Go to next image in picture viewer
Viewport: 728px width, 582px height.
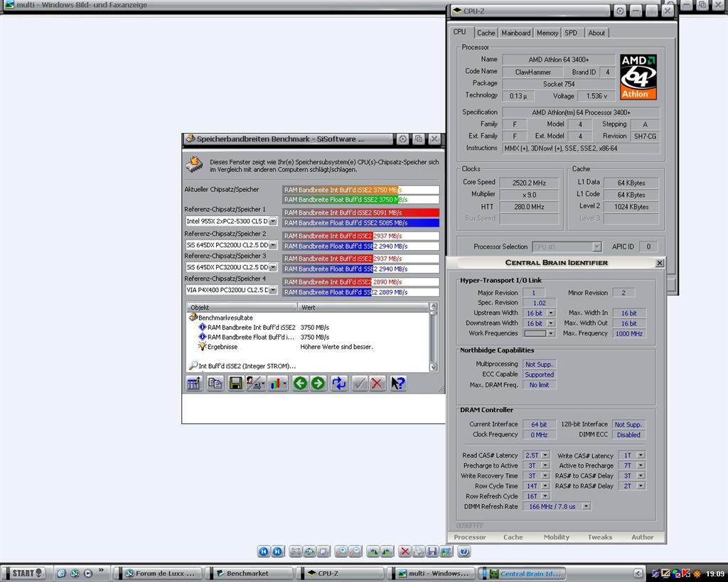(277, 551)
